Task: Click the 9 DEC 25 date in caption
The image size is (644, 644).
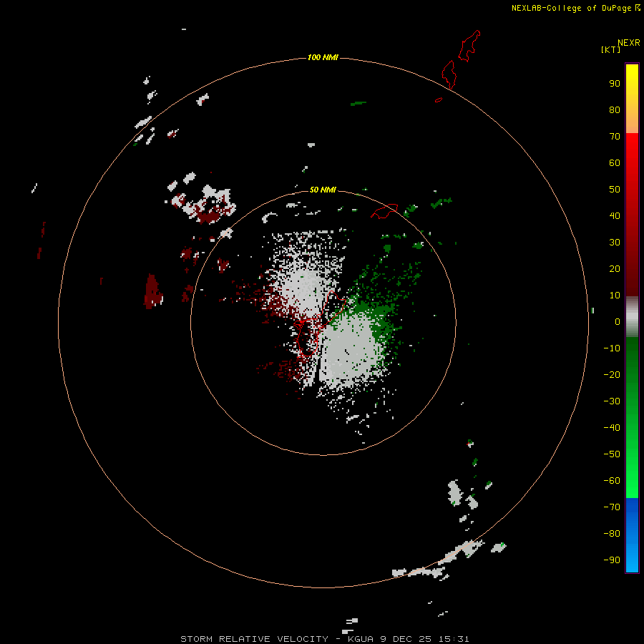Action: coord(406,639)
